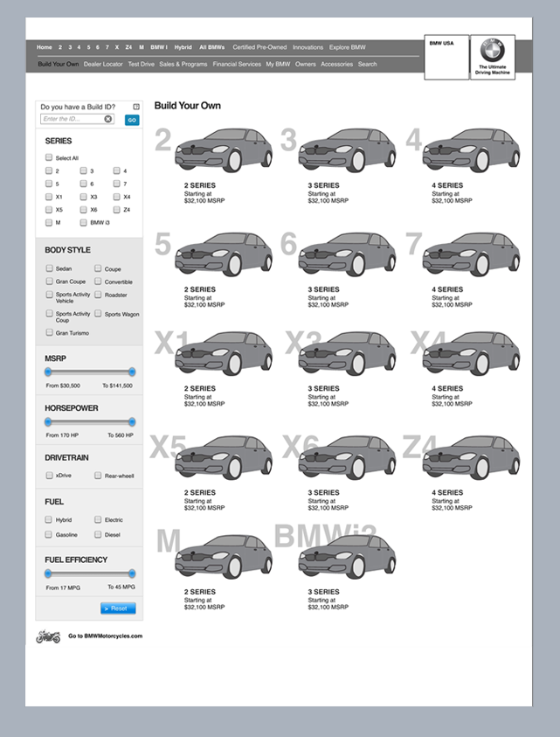The image size is (560, 737).
Task: Clear the Build ID field with X icon
Action: pos(108,119)
